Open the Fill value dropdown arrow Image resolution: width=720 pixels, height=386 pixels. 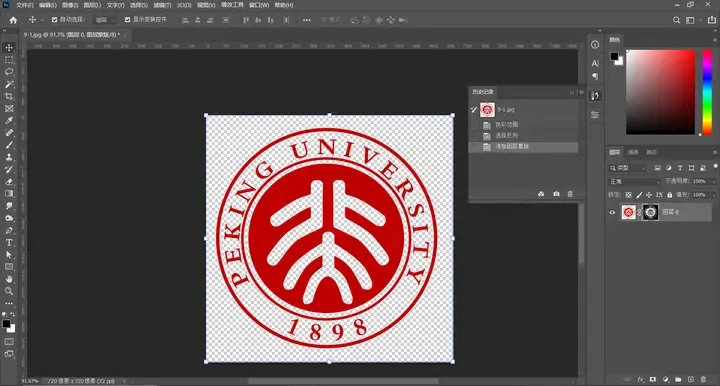(713, 195)
